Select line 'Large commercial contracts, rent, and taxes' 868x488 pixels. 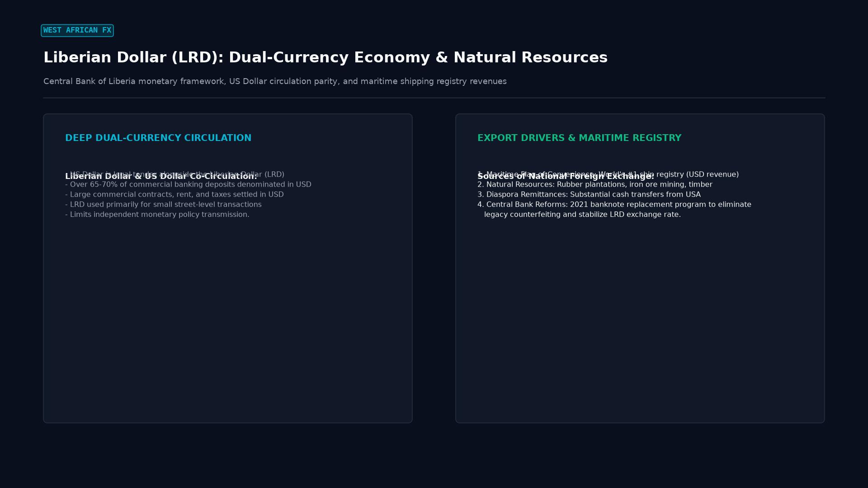[x=175, y=194]
